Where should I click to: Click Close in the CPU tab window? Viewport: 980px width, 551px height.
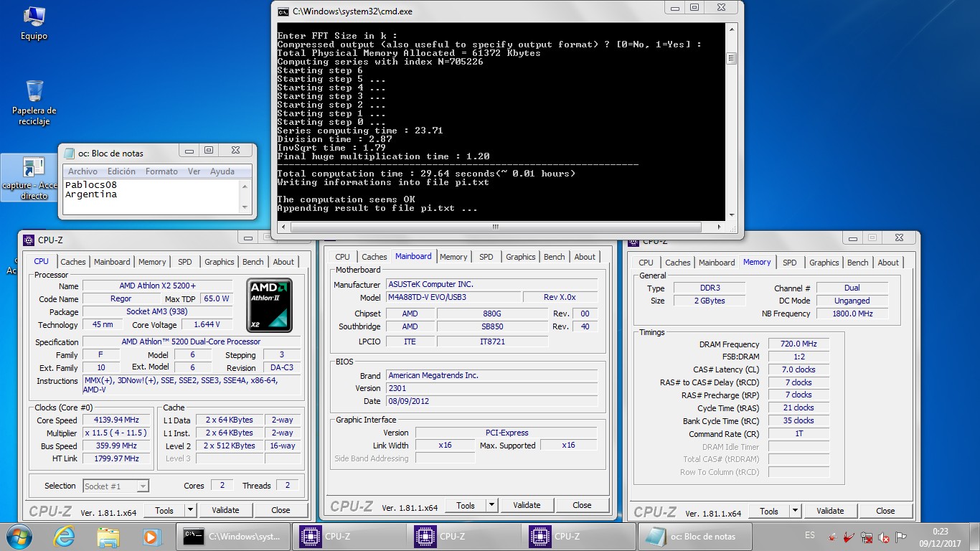[281, 510]
